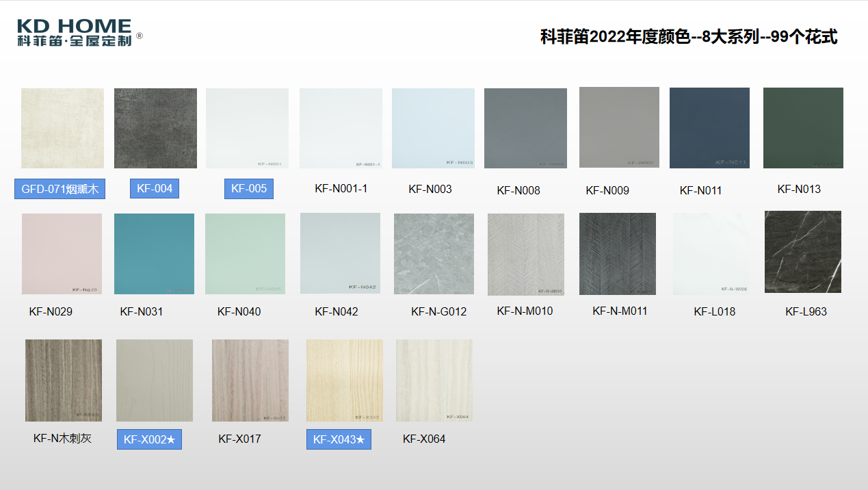Select the KF-N011 caption text

(701, 190)
